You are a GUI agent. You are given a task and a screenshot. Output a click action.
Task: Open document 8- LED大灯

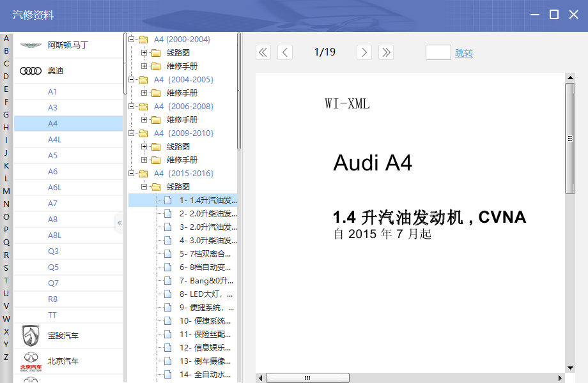pyautogui.click(x=206, y=294)
